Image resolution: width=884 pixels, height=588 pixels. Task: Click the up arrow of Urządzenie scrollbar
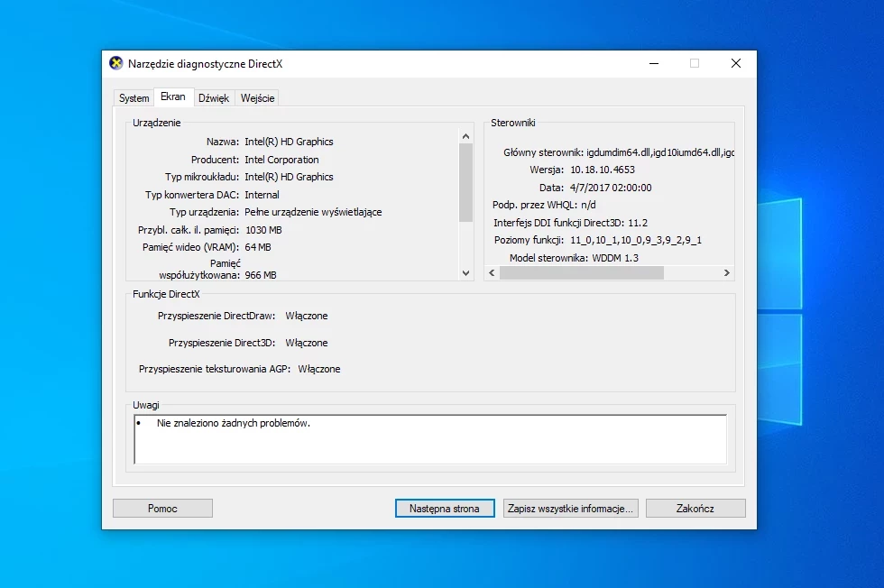465,136
